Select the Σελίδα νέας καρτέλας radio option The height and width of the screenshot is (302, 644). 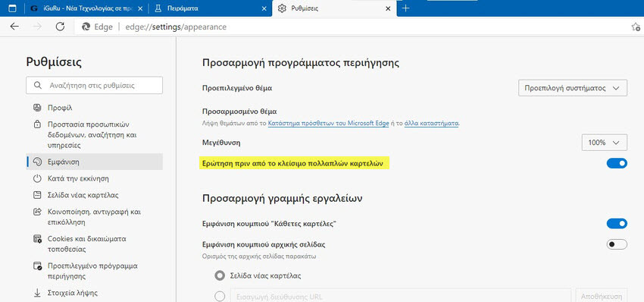220,275
